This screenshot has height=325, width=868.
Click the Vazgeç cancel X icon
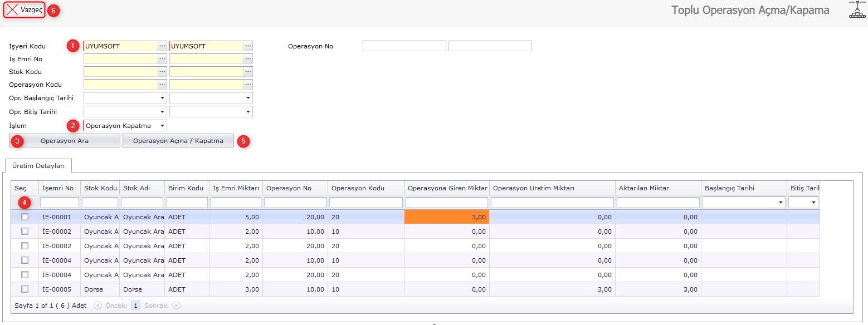[x=12, y=10]
